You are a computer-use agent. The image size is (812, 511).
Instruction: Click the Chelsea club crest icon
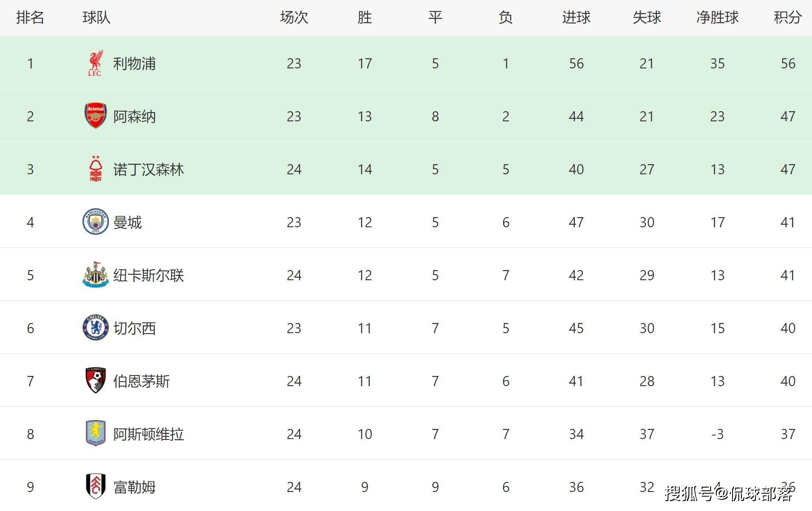pos(95,327)
